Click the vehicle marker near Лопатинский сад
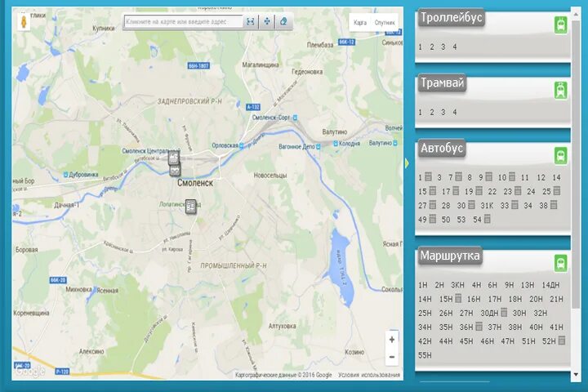This screenshot has height=392, width=588. 191,207
